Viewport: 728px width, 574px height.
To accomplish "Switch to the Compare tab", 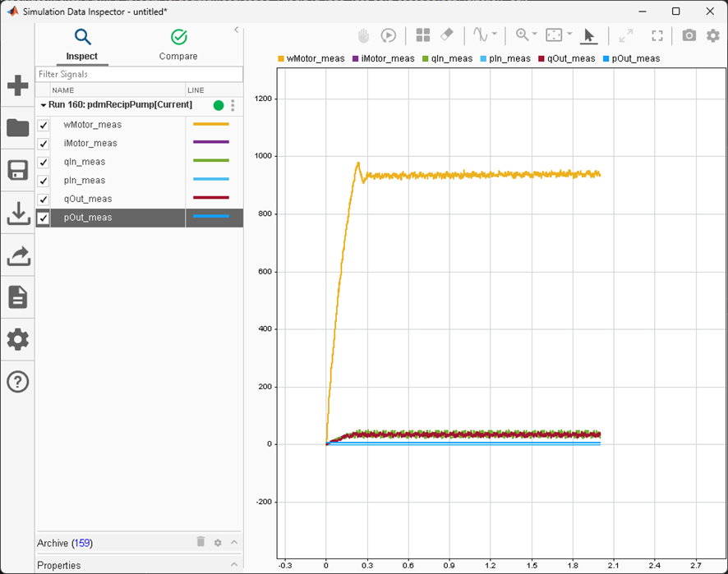I will pos(178,45).
